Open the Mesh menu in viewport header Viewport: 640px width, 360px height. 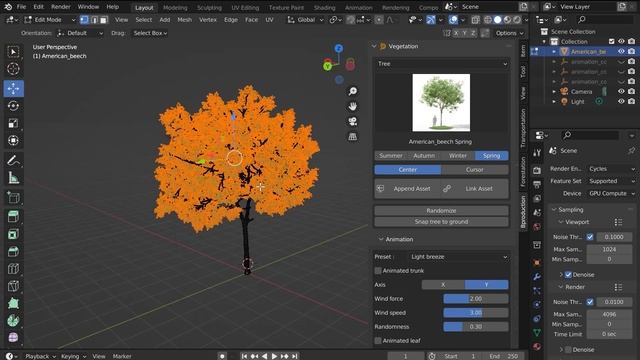click(x=184, y=20)
